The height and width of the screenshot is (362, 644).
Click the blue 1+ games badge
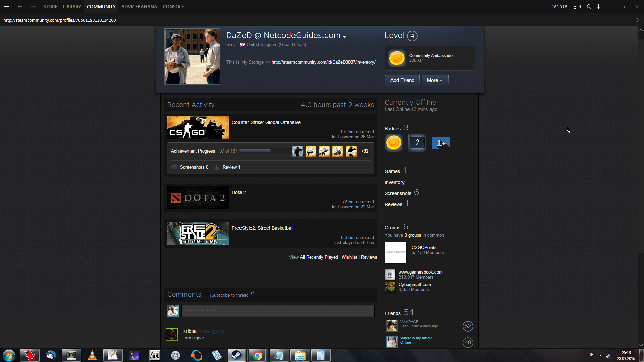(x=440, y=143)
